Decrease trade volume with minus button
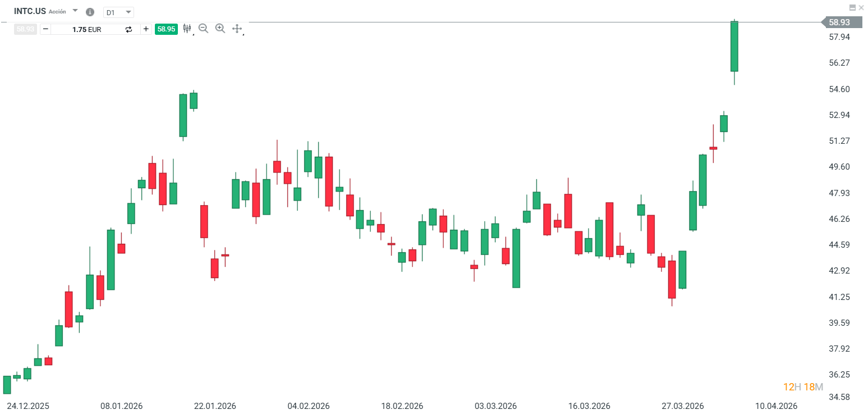Viewport: 868px width, 414px height. click(45, 29)
